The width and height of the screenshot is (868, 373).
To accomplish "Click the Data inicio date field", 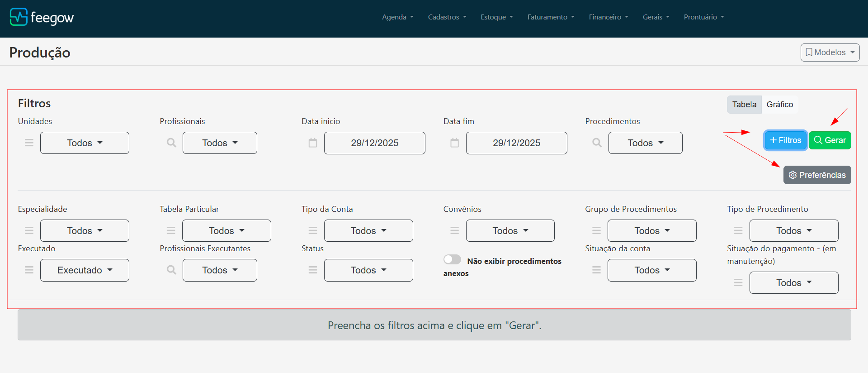I will click(375, 143).
